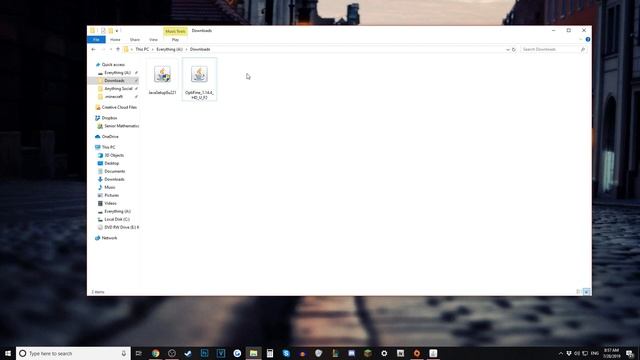The image size is (640, 360).
Task: Select This PC in navigation pane
Action: click(x=108, y=147)
